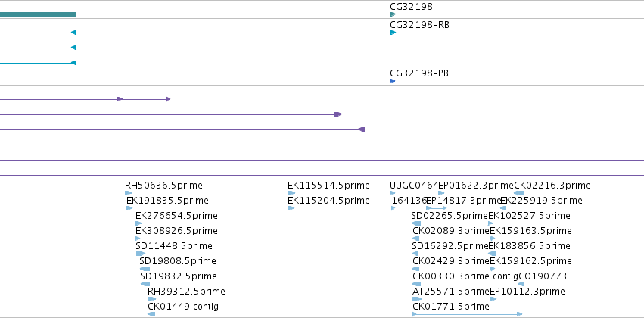Select the 164136 label
The width and height of the screenshot is (644, 318).
409,201
